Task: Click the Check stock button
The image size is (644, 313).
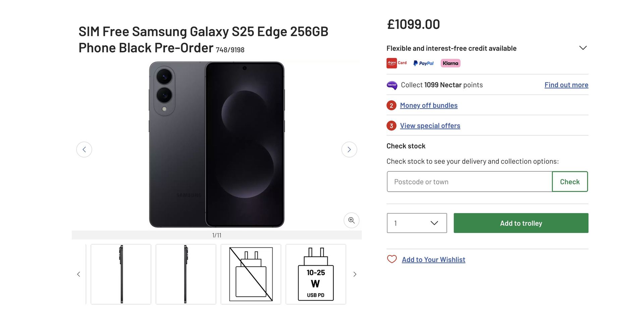Action: (570, 182)
